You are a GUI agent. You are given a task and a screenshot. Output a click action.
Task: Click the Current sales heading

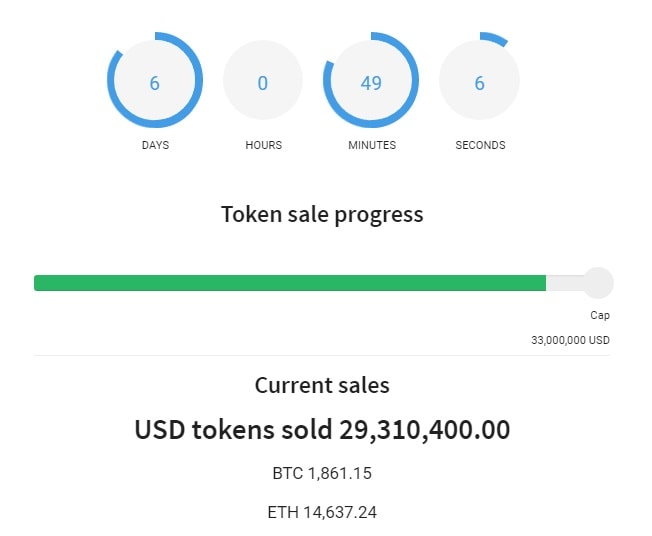pyautogui.click(x=322, y=385)
